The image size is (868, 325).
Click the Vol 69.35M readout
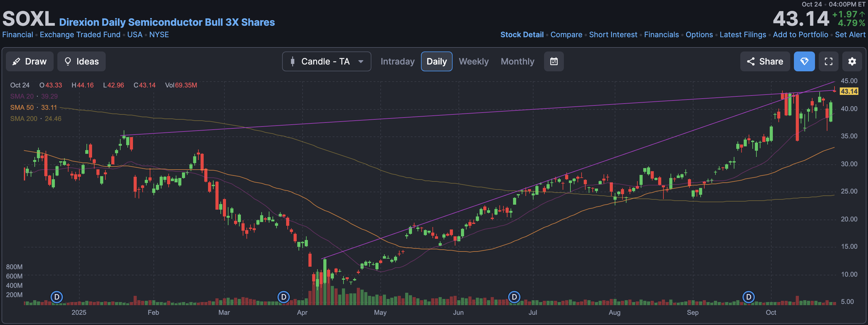[181, 85]
